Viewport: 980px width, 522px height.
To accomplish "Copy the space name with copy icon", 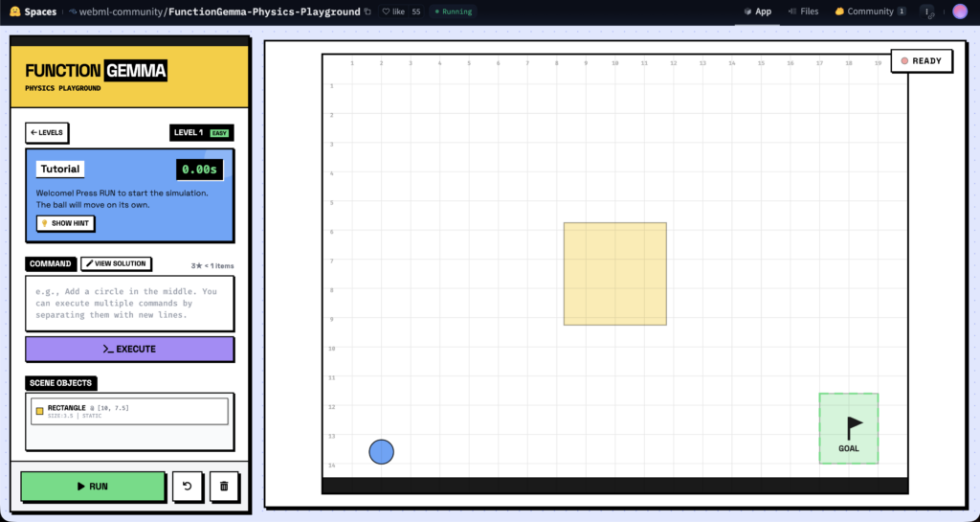I will [368, 11].
